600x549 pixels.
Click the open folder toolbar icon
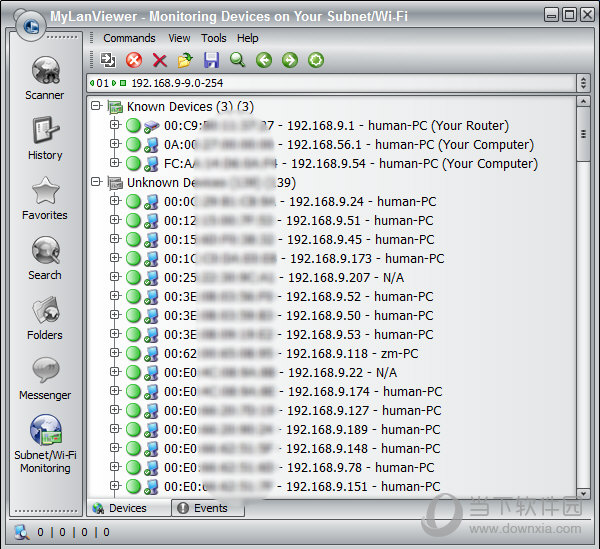click(186, 60)
